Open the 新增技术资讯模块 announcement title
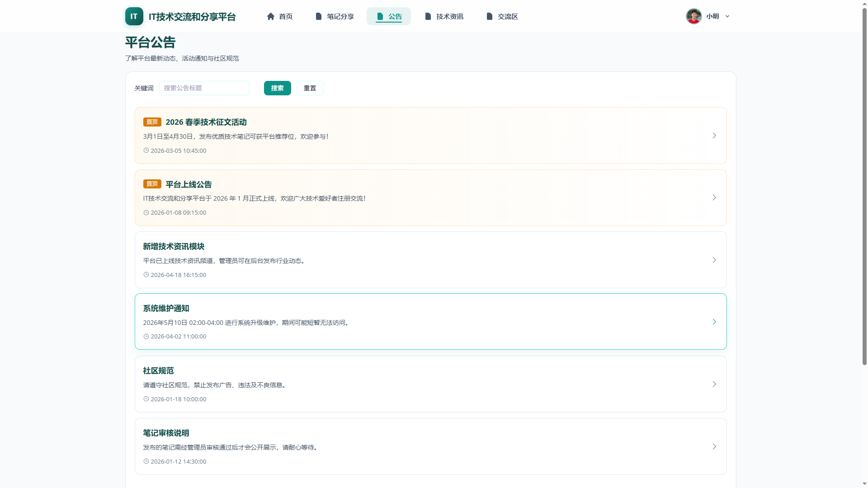868x488 pixels. [174, 246]
